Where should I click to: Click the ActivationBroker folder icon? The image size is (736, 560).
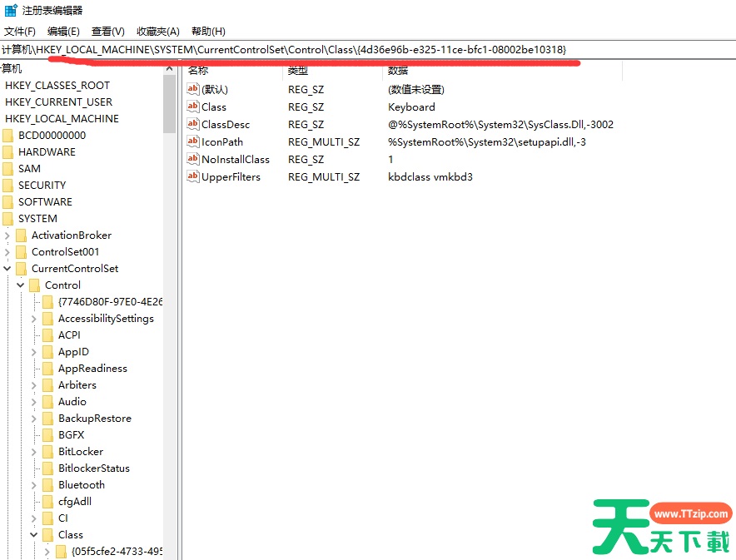pos(21,235)
